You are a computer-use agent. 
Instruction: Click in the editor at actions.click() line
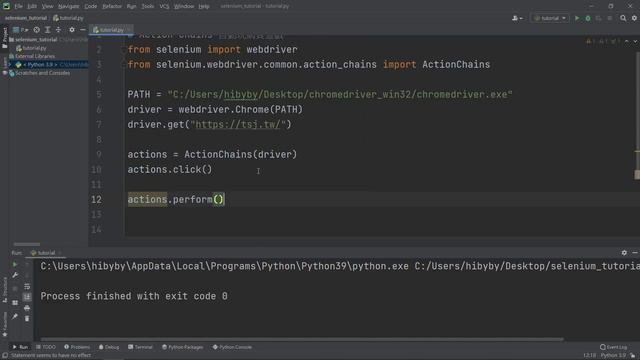click(169, 169)
